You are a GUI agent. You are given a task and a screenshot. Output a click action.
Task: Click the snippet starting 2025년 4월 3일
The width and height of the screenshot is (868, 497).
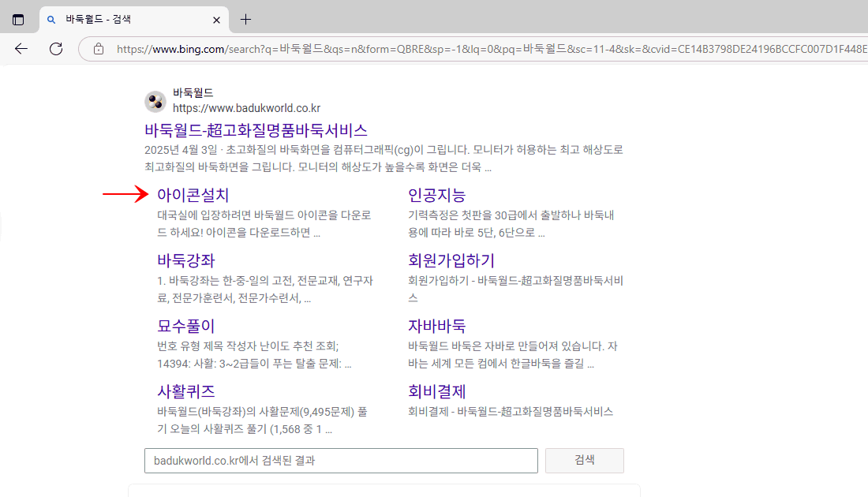(x=383, y=159)
